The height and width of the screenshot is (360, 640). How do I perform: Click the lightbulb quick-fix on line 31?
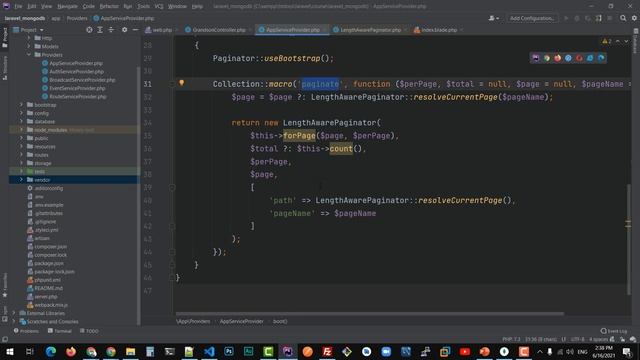click(182, 83)
